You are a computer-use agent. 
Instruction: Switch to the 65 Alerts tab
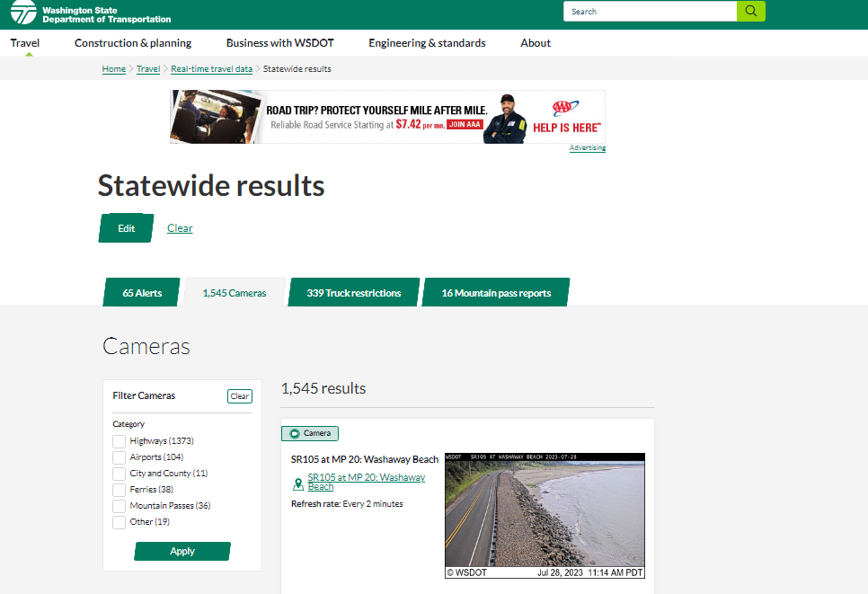(x=142, y=293)
